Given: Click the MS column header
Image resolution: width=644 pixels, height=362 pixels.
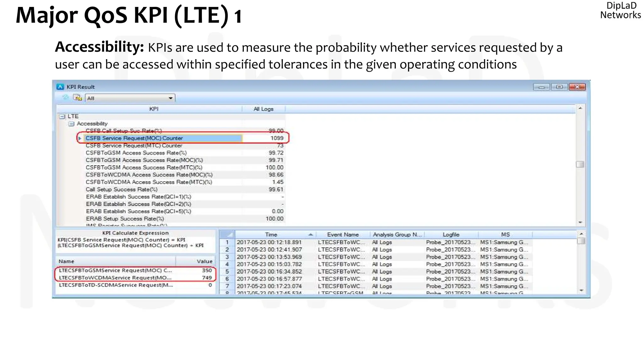Looking at the screenshot, I should [x=505, y=234].
